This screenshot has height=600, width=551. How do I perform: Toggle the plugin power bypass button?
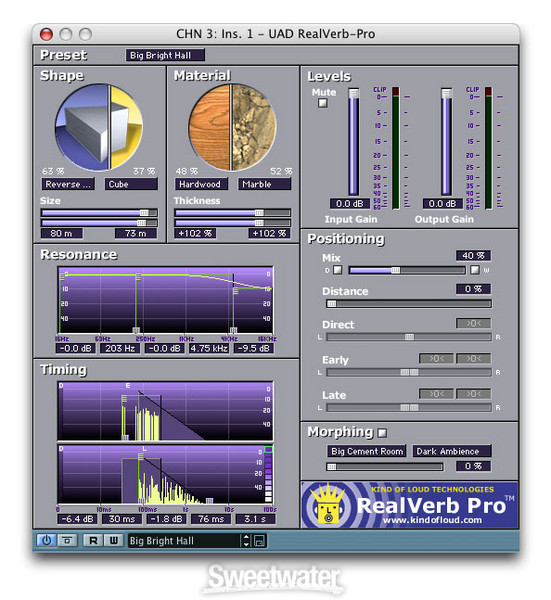46,540
